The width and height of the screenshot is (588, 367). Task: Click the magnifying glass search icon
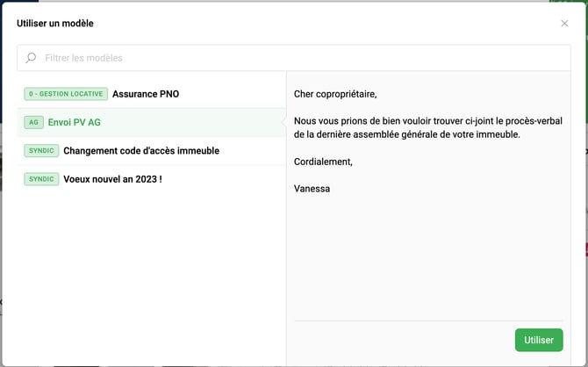click(x=32, y=58)
